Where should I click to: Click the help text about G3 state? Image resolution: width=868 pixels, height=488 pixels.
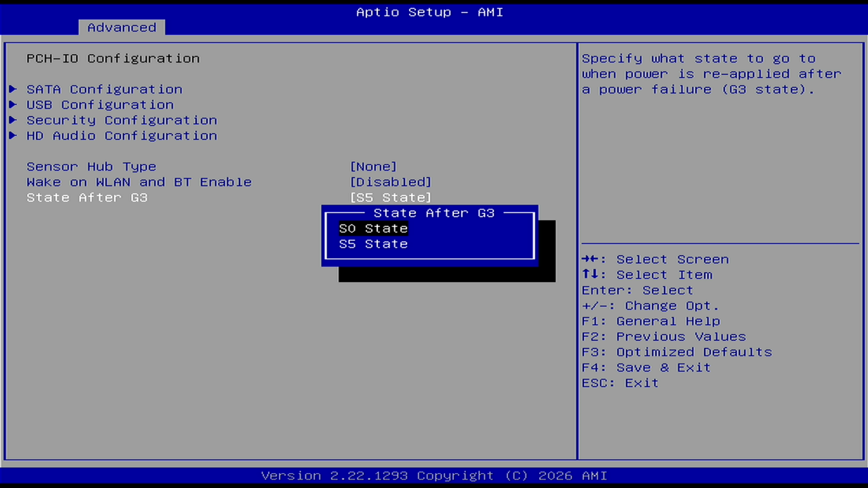coord(711,74)
